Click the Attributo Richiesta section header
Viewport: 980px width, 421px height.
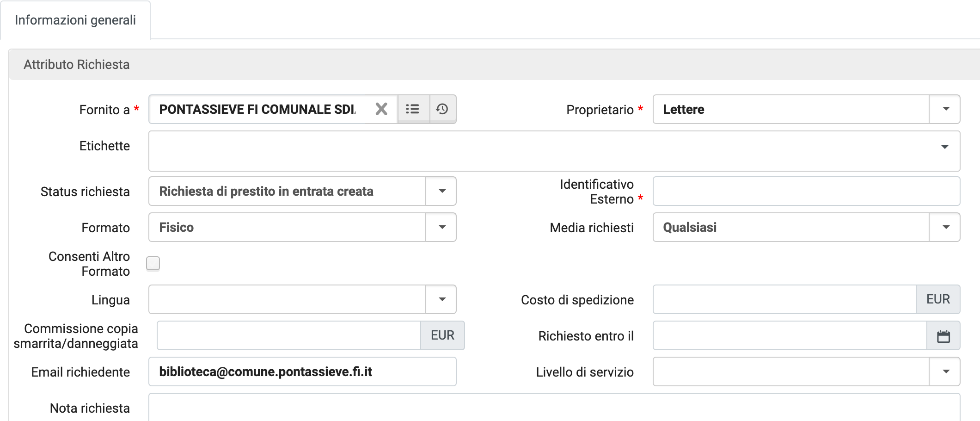pyautogui.click(x=494, y=64)
